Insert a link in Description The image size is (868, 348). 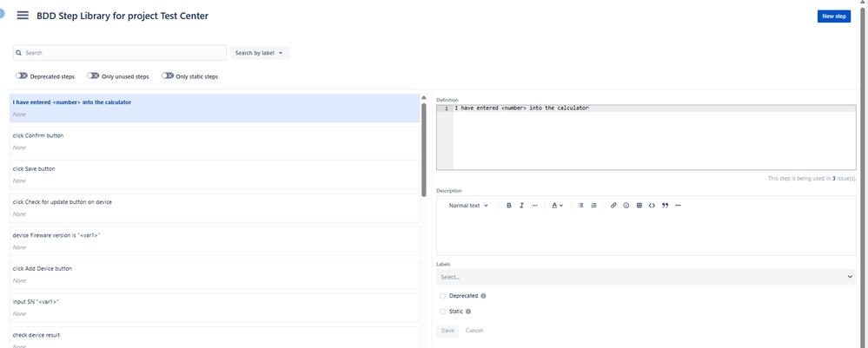[613, 206]
